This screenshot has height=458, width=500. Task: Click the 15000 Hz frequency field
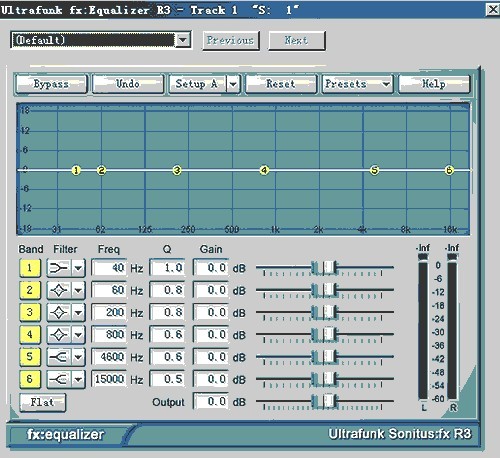coord(109,379)
